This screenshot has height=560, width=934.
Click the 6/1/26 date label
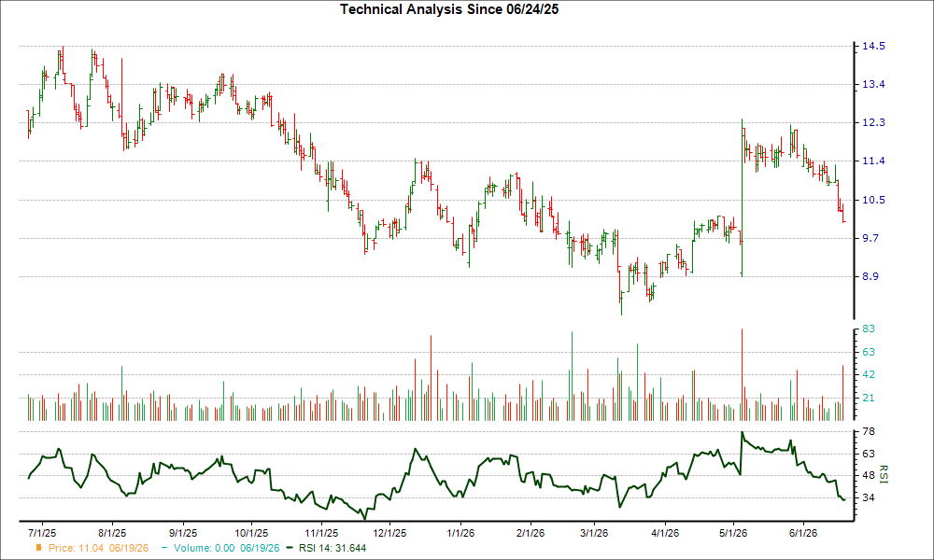[803, 533]
